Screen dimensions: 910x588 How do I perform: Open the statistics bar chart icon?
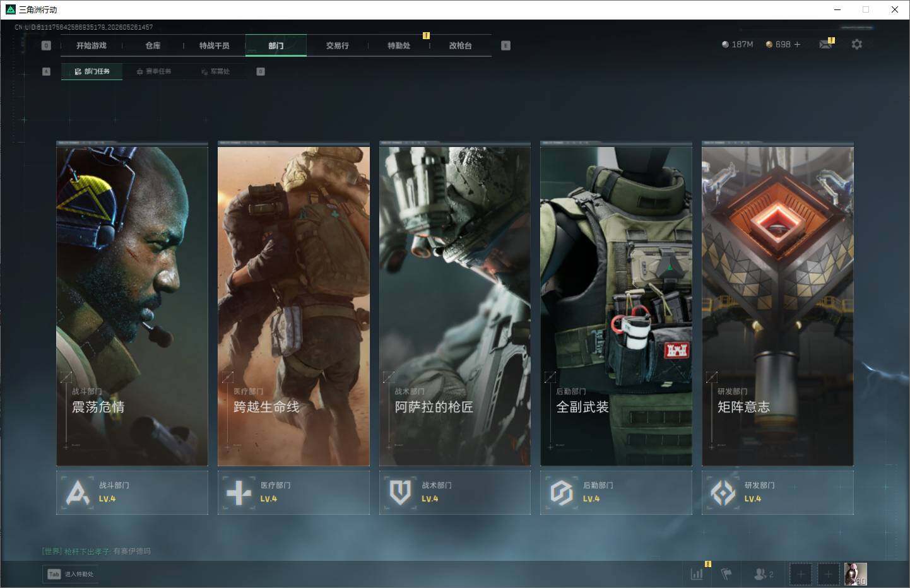(697, 574)
